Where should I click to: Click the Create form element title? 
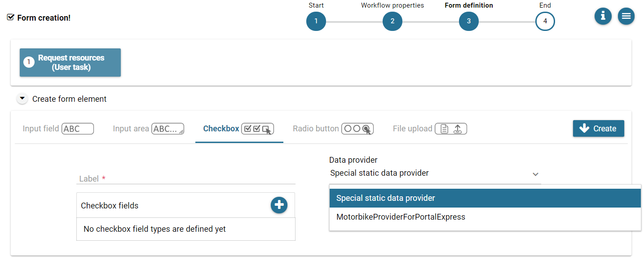pos(70,99)
